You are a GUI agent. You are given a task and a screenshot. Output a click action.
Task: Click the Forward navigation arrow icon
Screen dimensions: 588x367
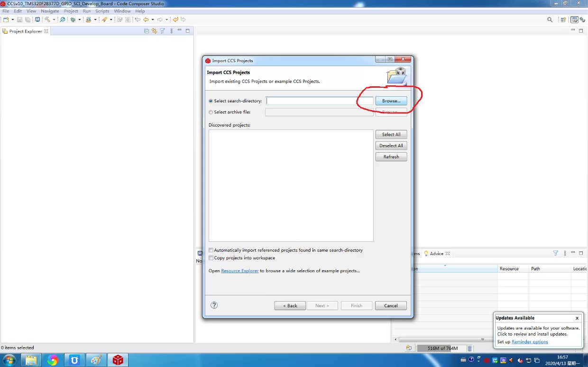[x=160, y=19]
